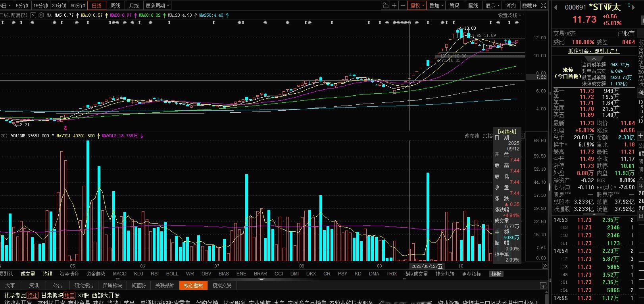Viewport: 644px width, 304px height.
Task: Open the 设置均线 dropdown
Action: point(510,15)
